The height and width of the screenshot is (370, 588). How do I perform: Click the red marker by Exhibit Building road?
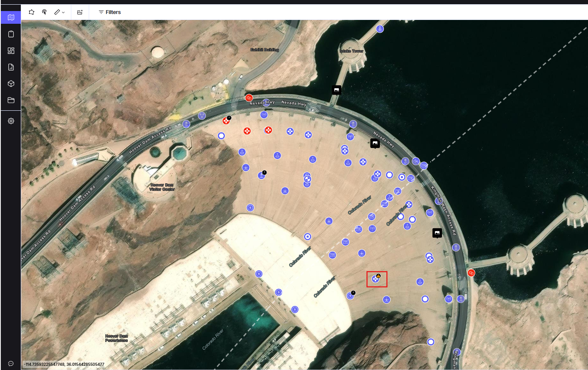pos(249,98)
